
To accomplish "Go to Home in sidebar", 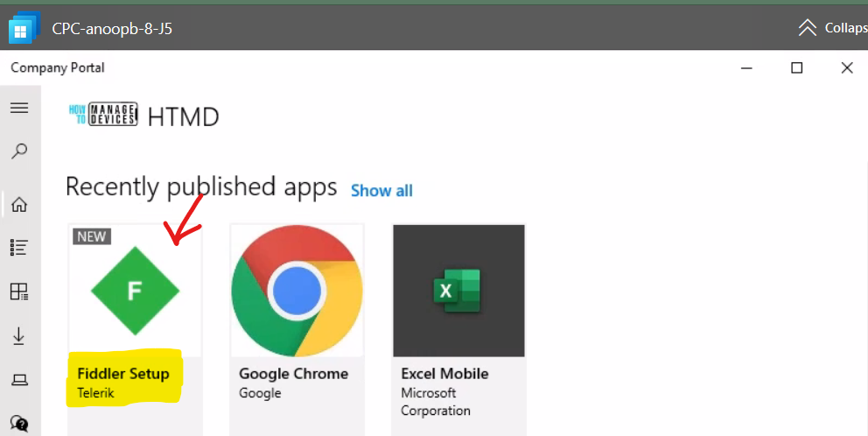I will pyautogui.click(x=19, y=204).
